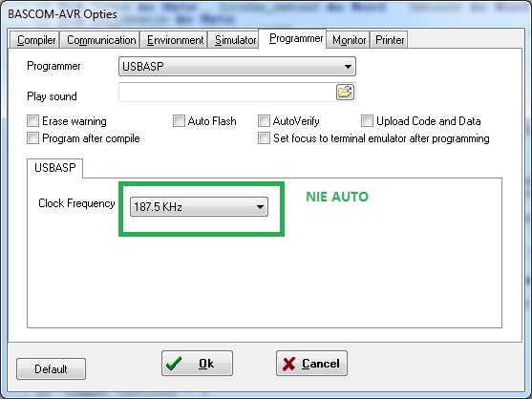The height and width of the screenshot is (399, 532).
Task: Go to the Environment tab
Action: point(174,40)
